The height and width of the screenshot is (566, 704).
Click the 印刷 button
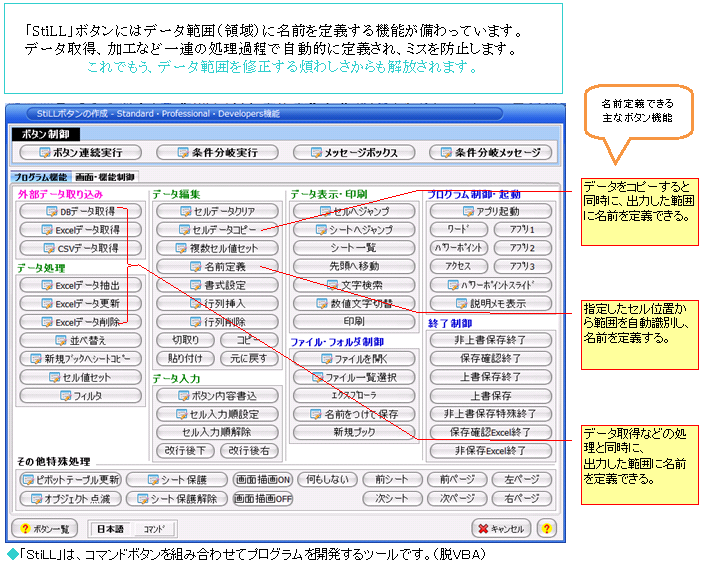coord(354,322)
